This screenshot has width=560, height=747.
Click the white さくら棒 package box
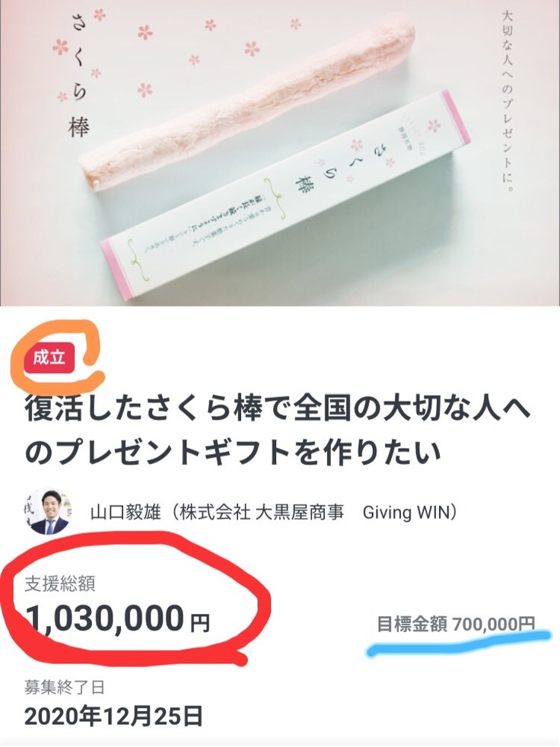point(286,198)
